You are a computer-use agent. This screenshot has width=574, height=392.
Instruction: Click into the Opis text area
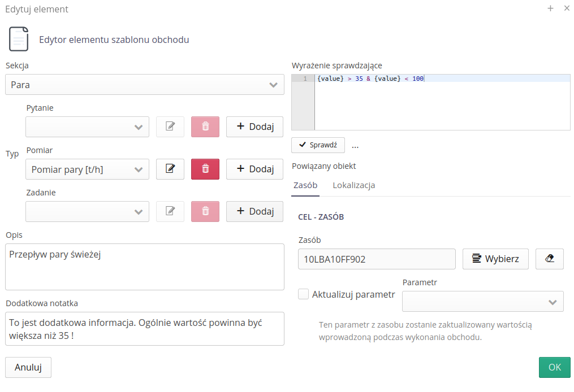145,267
